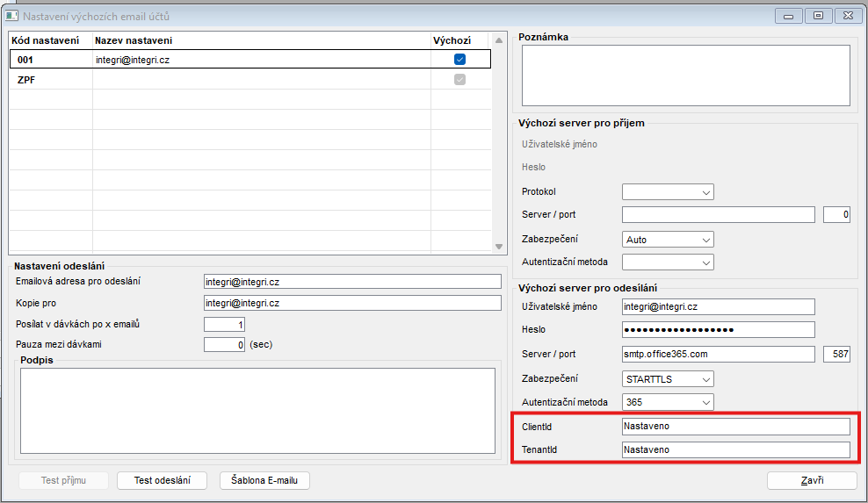Click the smtp.office365.com server field

719,354
